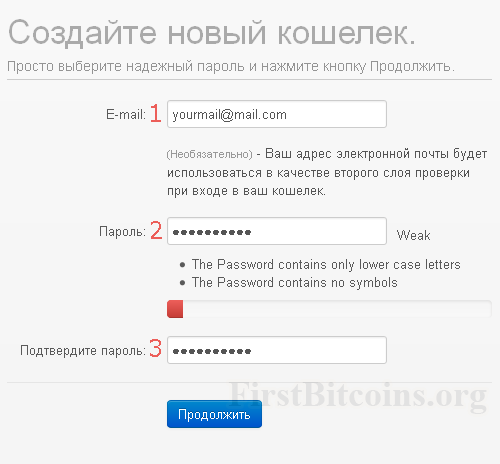Click the red number 1 marker
Viewport: 500px width, 464px height.
tap(155, 113)
